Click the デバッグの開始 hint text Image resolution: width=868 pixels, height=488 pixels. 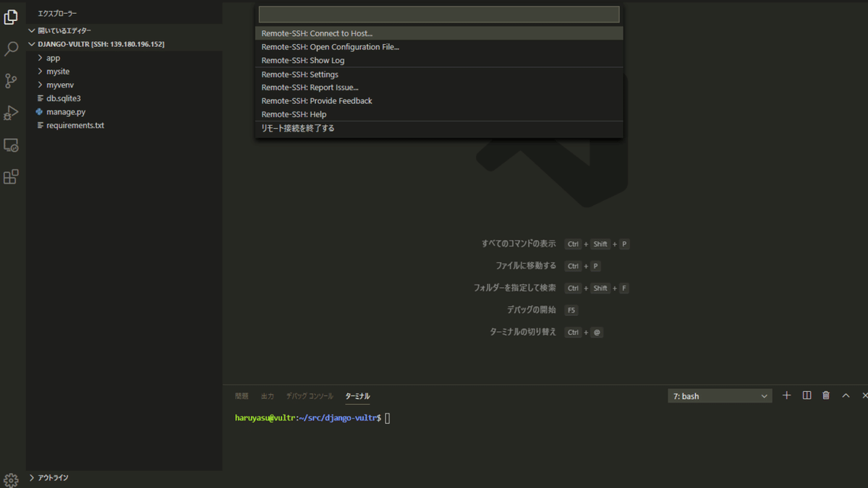pos(532,310)
